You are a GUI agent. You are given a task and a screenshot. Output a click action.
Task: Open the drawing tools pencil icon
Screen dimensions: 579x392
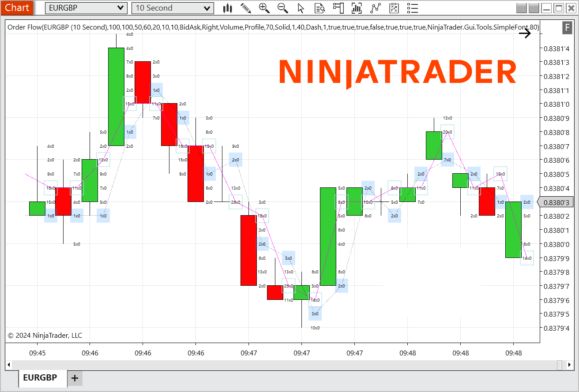246,8
